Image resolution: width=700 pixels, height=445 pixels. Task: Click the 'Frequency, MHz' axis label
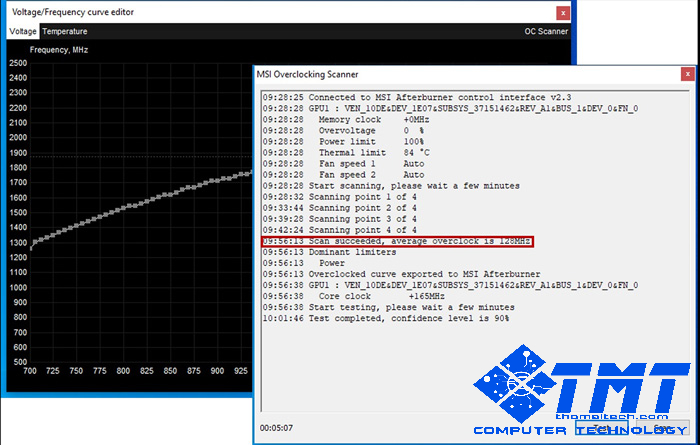click(x=62, y=49)
